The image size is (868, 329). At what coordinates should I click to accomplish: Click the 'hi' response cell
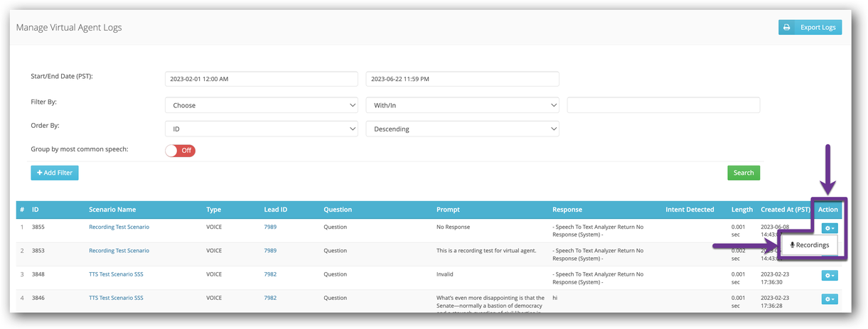pos(555,298)
